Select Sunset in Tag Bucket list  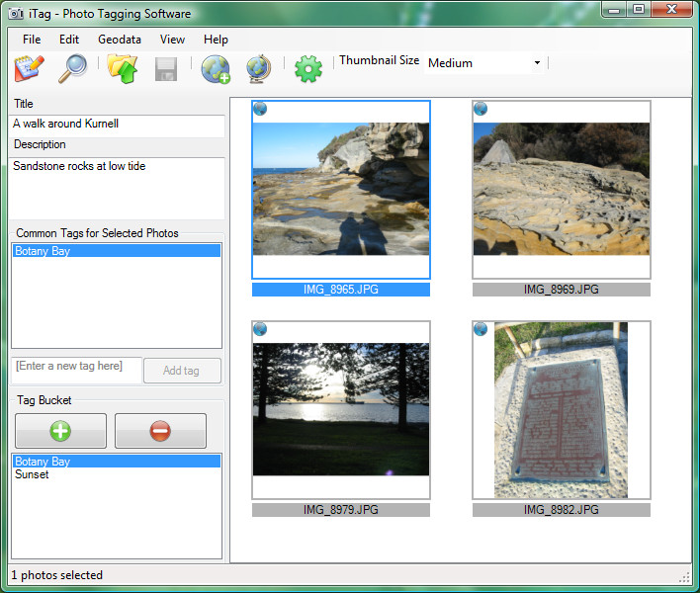(117, 474)
